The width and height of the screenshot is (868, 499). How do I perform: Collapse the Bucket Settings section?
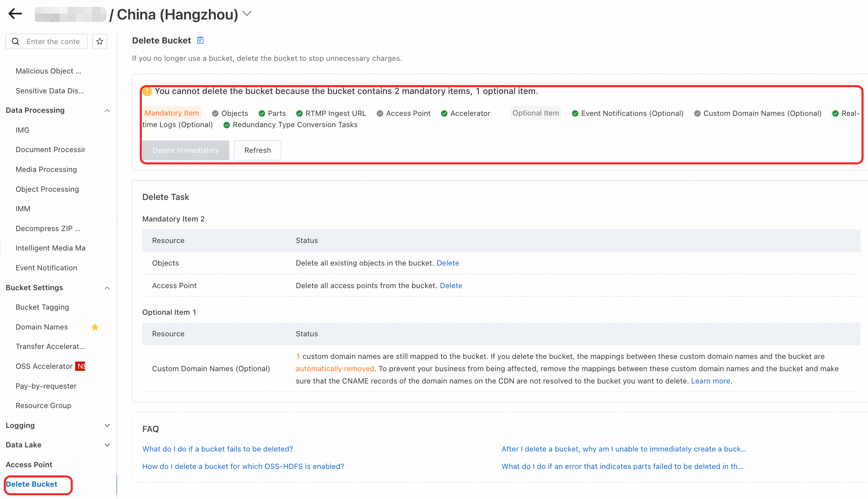pyautogui.click(x=107, y=288)
